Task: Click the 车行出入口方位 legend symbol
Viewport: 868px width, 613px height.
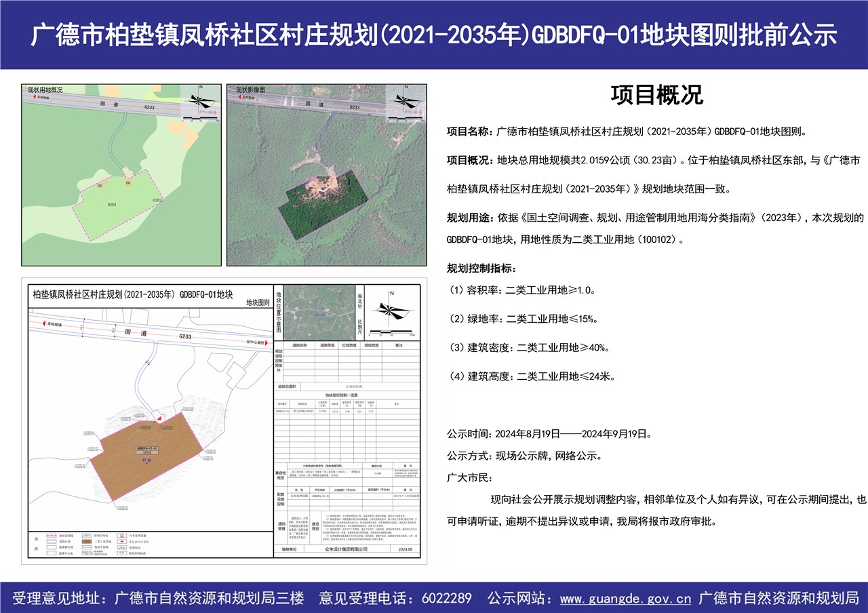Action: (122, 542)
